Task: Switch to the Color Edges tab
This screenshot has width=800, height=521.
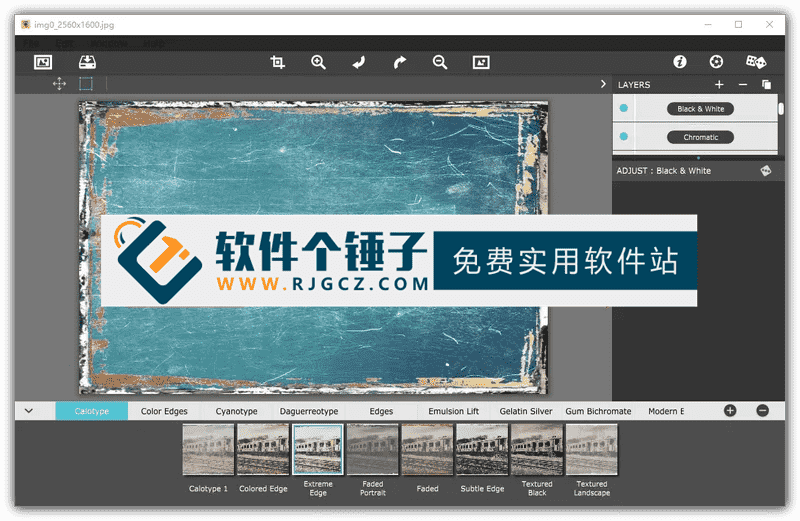Action: click(x=164, y=411)
